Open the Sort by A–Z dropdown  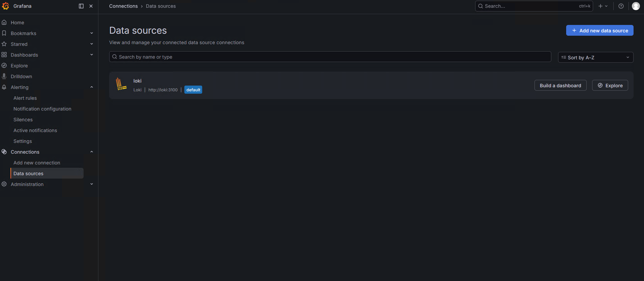click(595, 57)
